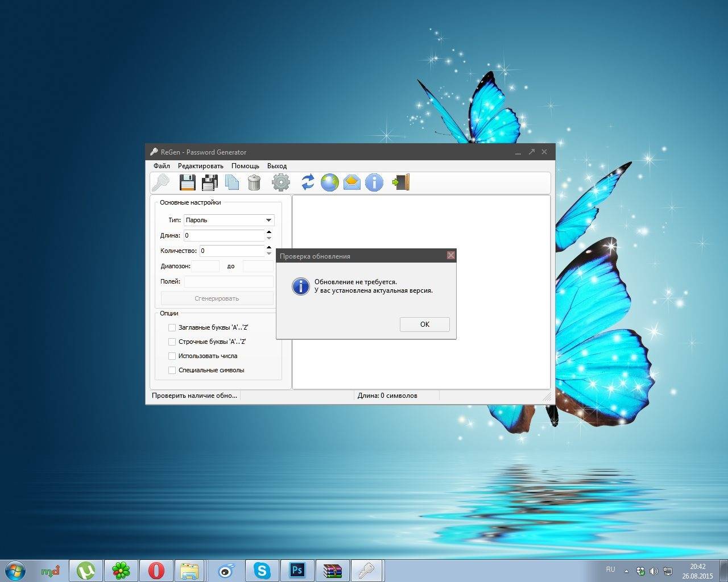Viewport: 728px width, 582px height.
Task: Open the Windows Start menu
Action: tap(15, 570)
